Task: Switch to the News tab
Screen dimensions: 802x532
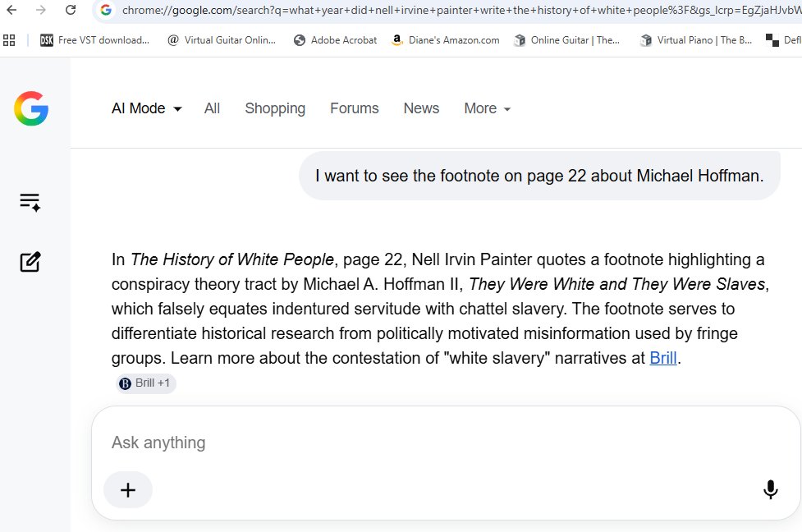Action: 421,108
